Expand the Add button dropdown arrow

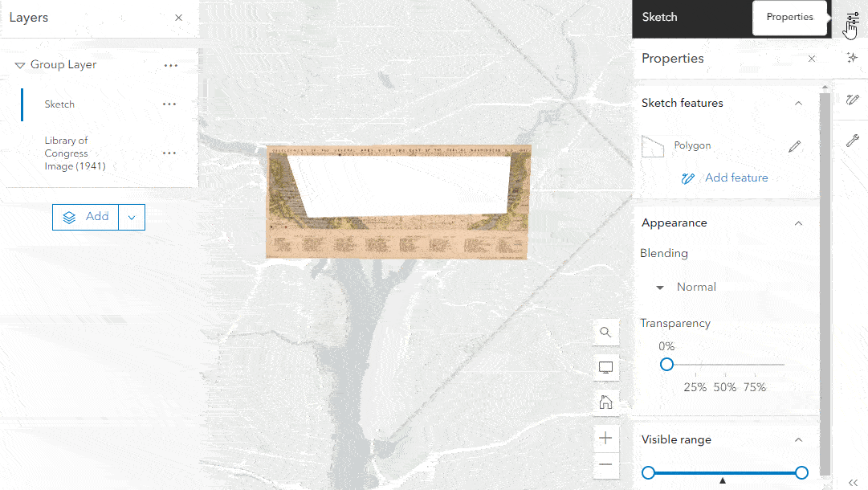[131, 217]
